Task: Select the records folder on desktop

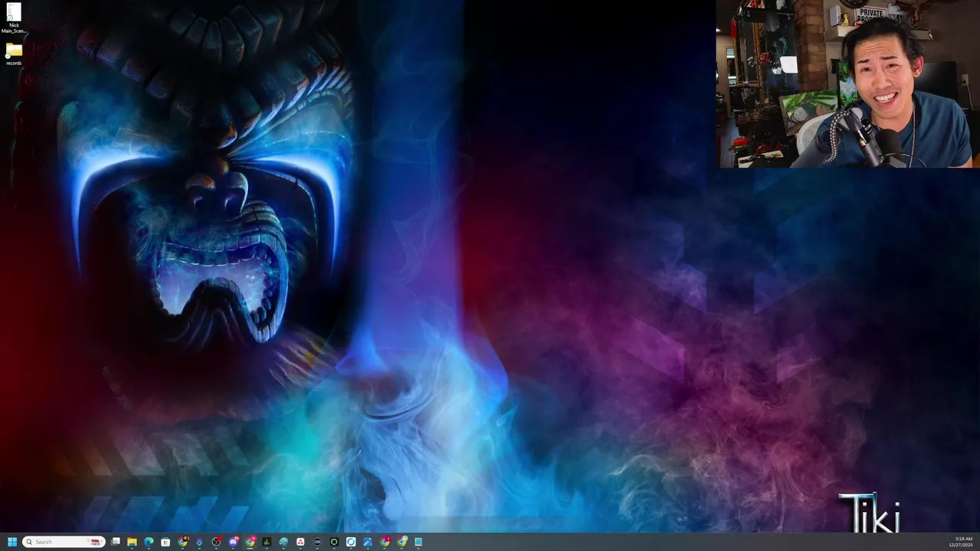Action: pos(14,54)
